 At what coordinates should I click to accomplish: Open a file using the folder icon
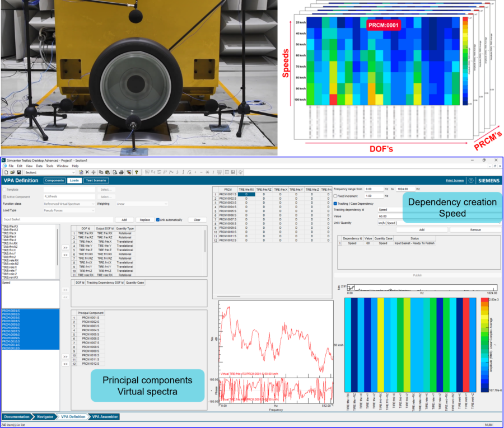[x=12, y=172]
